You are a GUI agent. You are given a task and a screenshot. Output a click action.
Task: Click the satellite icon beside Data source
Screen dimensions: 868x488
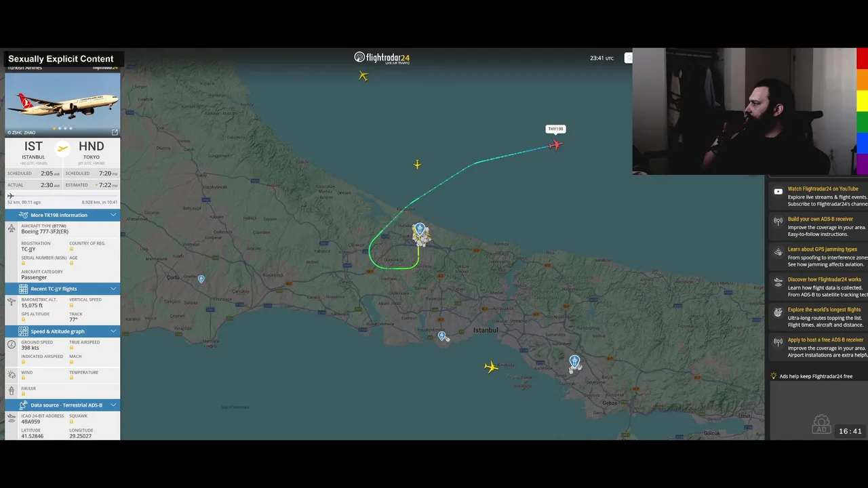coord(23,405)
